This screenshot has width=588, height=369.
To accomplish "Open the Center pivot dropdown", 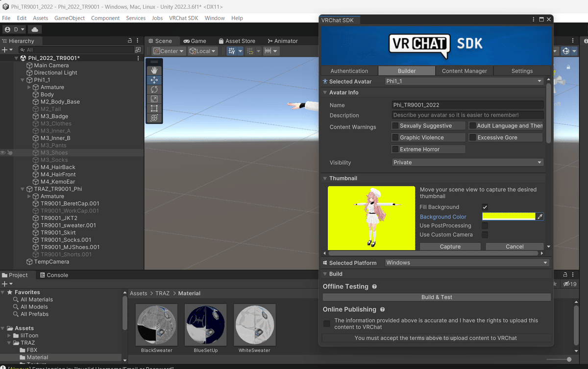I will tap(169, 51).
